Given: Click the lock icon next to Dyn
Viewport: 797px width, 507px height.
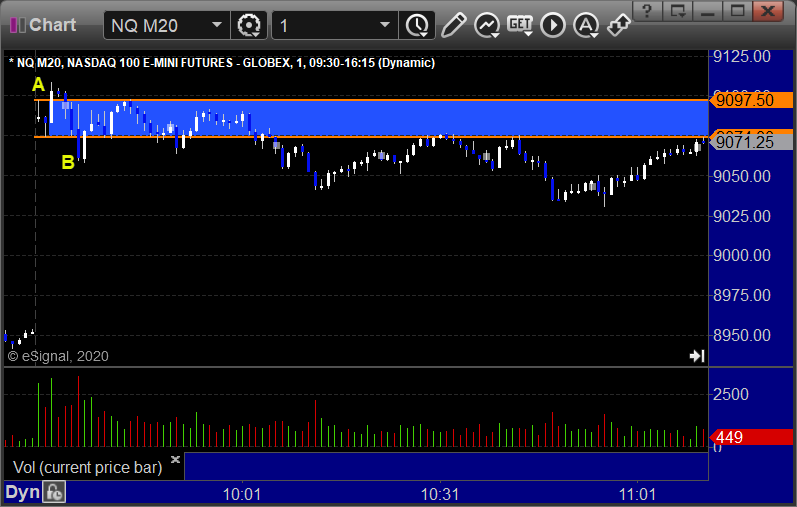Looking at the screenshot, I should click(x=54, y=492).
